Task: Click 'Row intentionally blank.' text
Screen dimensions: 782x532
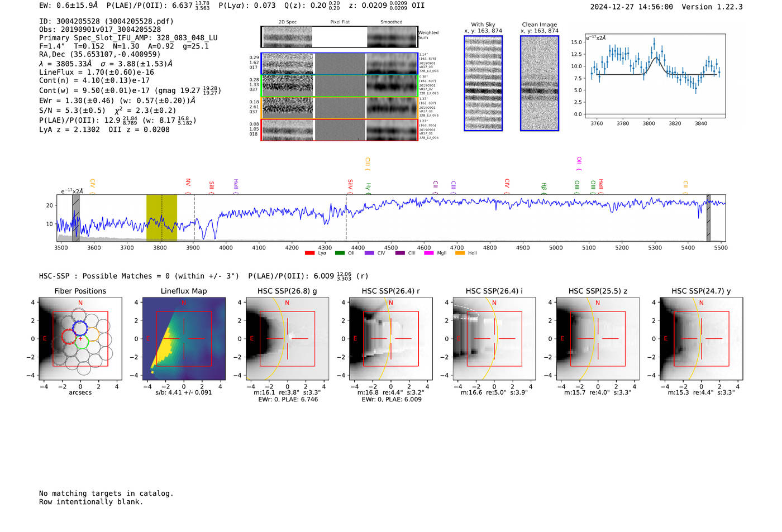Action: point(91,502)
